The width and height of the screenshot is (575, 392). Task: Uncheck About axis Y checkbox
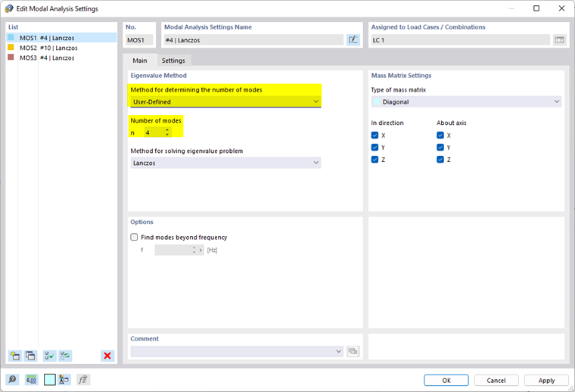440,148
